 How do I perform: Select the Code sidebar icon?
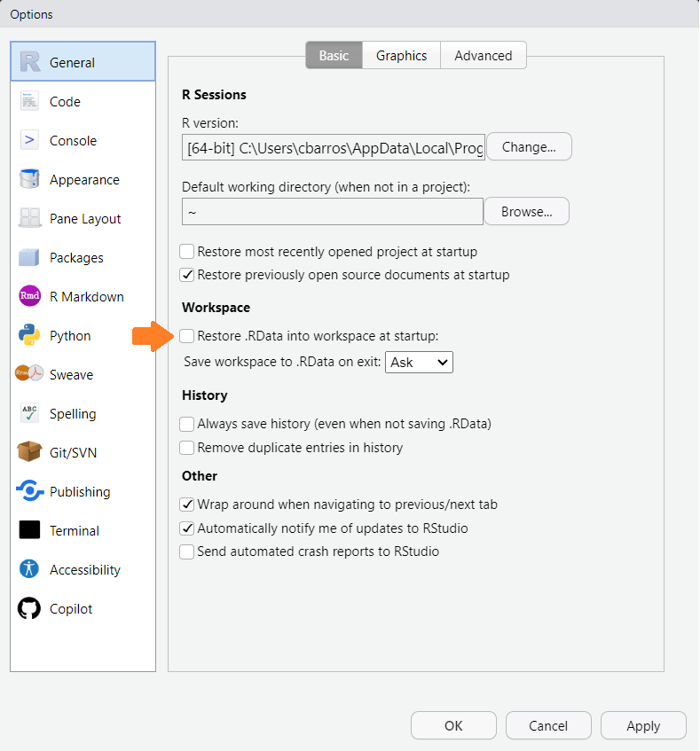pos(29,101)
